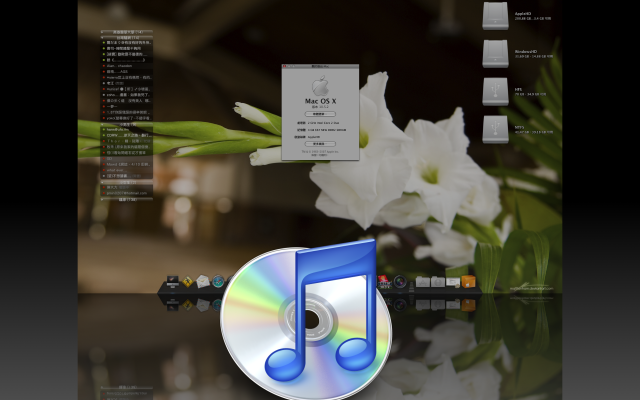Open the first gray folder in Dock

coord(422,282)
